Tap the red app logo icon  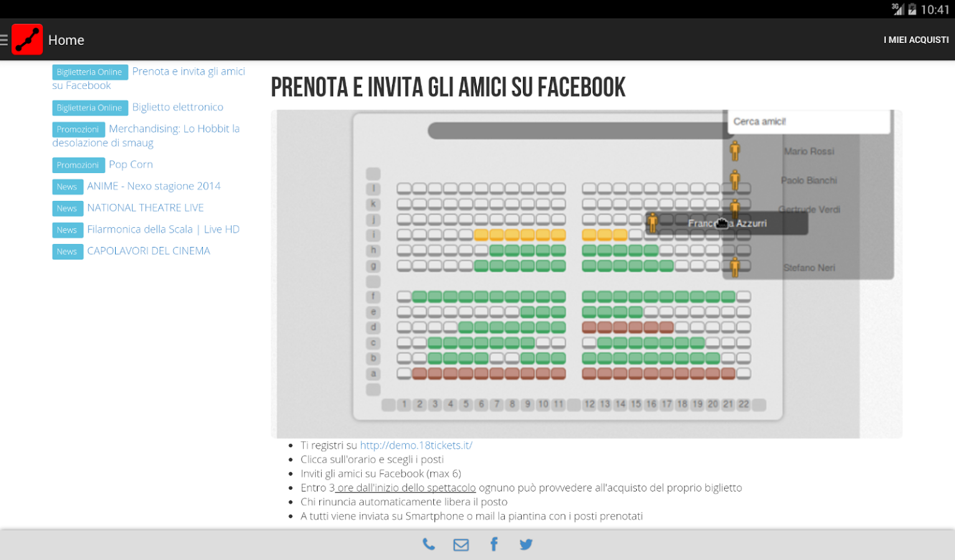click(27, 39)
